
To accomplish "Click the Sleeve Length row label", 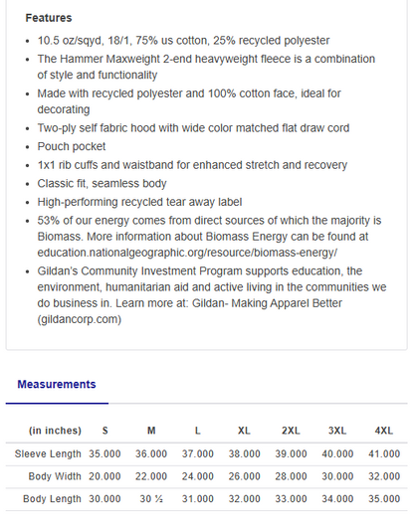I will pos(48,454).
